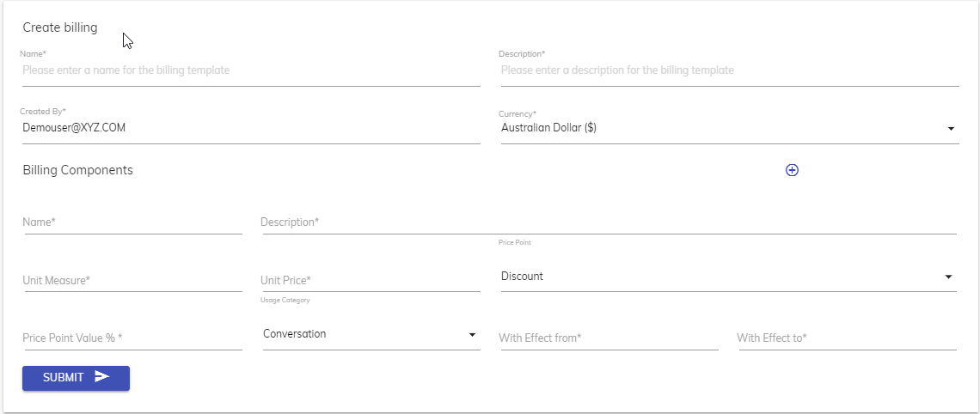Select the Australian Dollar ($) currency value
The width and height of the screenshot is (980, 414).
tap(549, 128)
